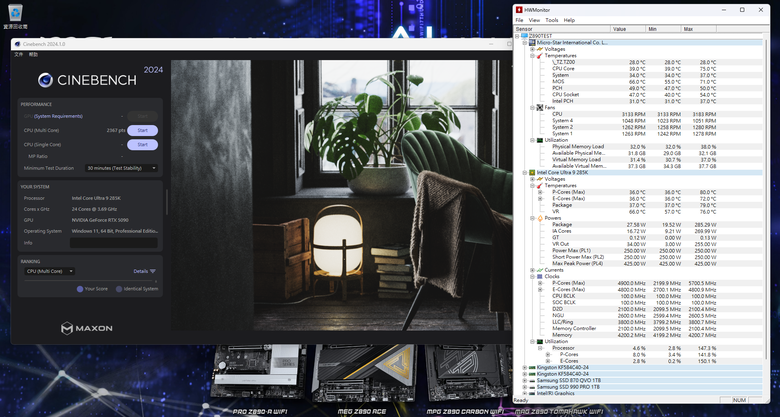Click the Micro-Star motherboard icon
This screenshot has height=417, width=780.
(532, 43)
